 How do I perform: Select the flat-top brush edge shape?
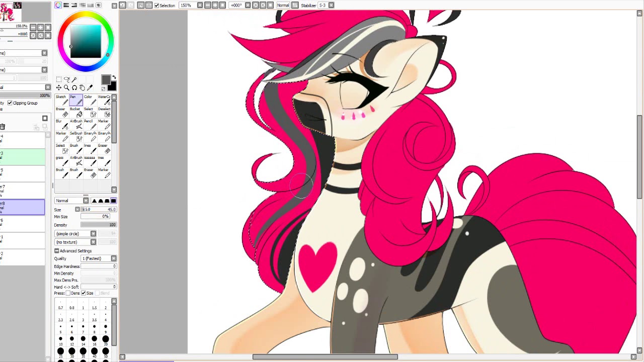coord(113,201)
